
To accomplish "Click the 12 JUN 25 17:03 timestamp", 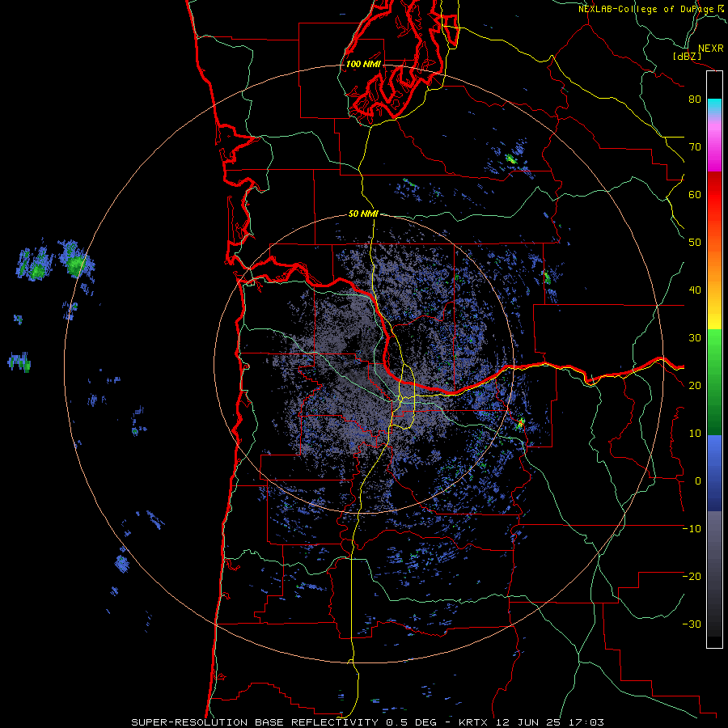I will tap(550, 722).
